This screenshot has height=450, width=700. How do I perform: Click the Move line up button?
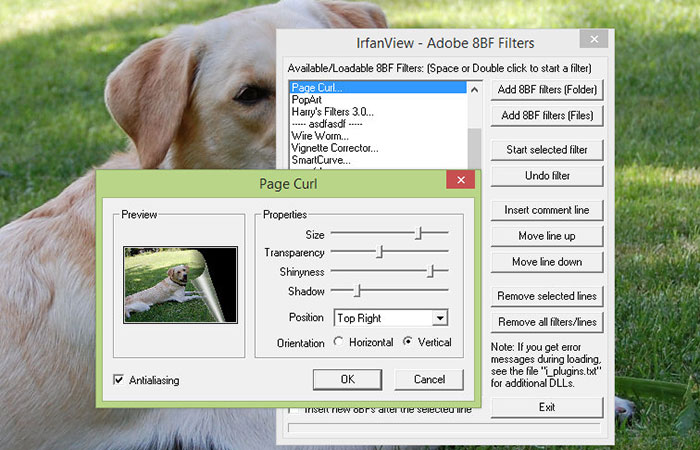point(547,236)
